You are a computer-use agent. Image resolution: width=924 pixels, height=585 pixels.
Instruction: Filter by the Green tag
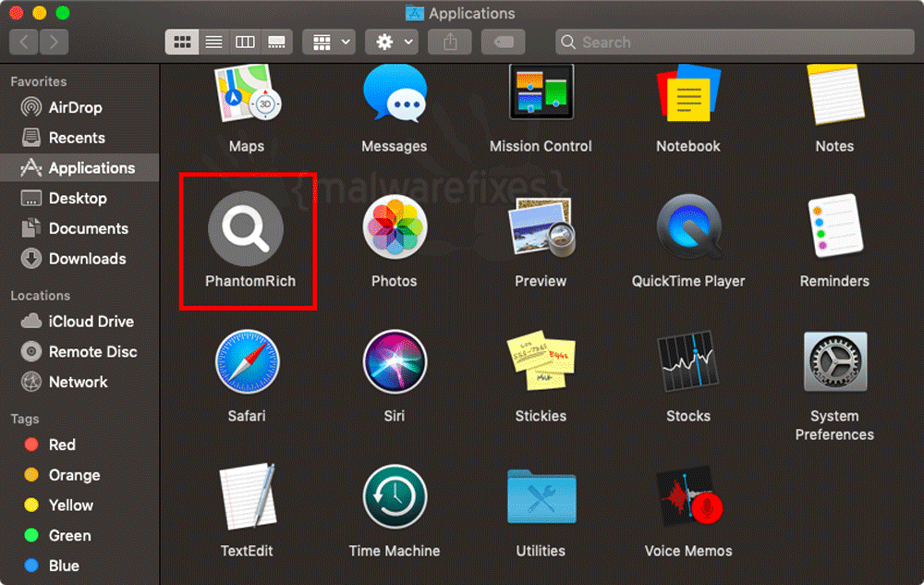(80, 535)
